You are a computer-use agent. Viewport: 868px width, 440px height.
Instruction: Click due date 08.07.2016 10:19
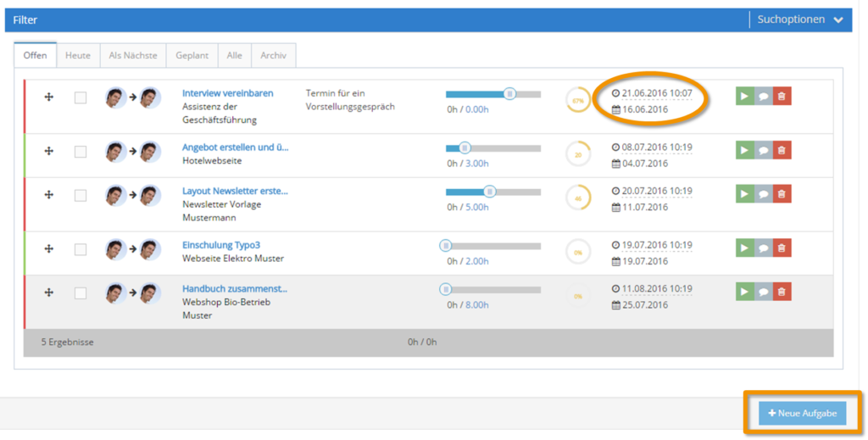[x=657, y=148]
